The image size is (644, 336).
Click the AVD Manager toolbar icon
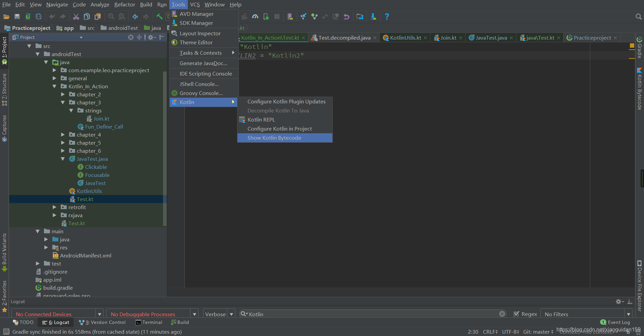(290, 16)
